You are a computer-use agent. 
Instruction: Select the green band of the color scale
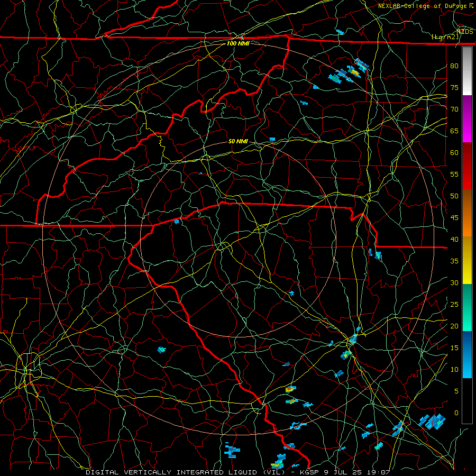[467, 307]
